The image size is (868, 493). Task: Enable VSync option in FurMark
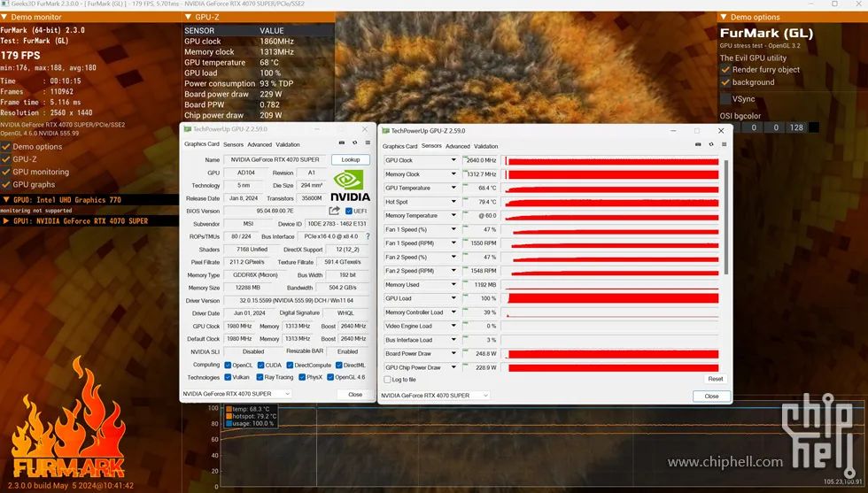[725, 99]
